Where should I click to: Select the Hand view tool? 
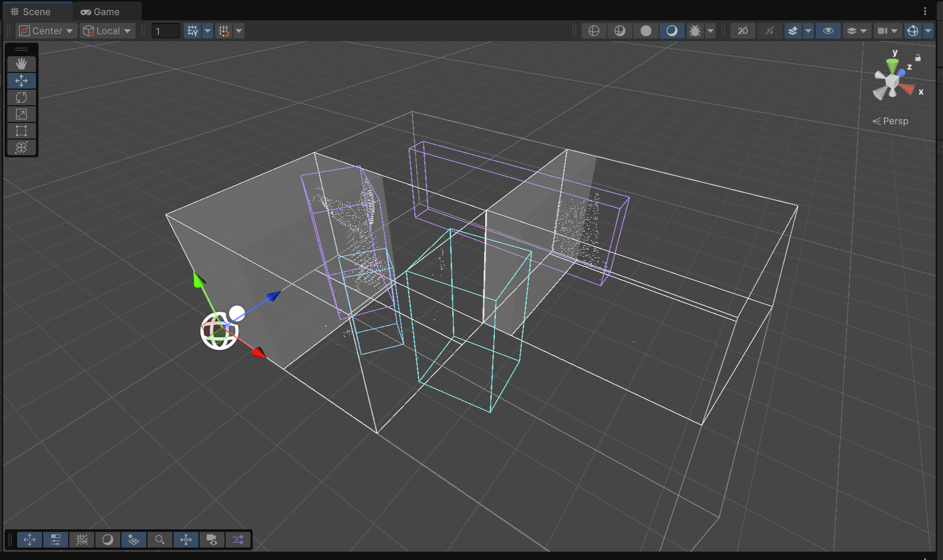(x=21, y=64)
